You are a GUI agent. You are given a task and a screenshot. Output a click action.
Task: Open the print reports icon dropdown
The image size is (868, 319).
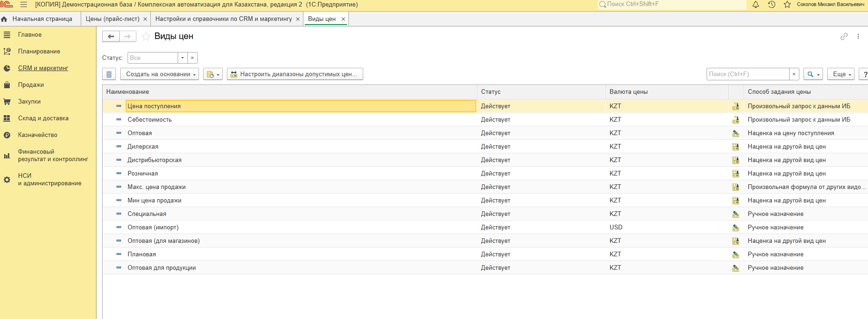tap(212, 74)
